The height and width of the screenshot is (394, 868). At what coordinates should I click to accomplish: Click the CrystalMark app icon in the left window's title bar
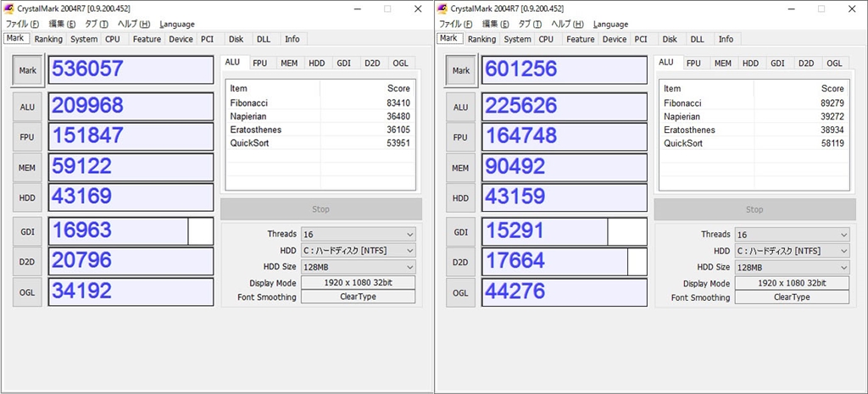coord(8,8)
